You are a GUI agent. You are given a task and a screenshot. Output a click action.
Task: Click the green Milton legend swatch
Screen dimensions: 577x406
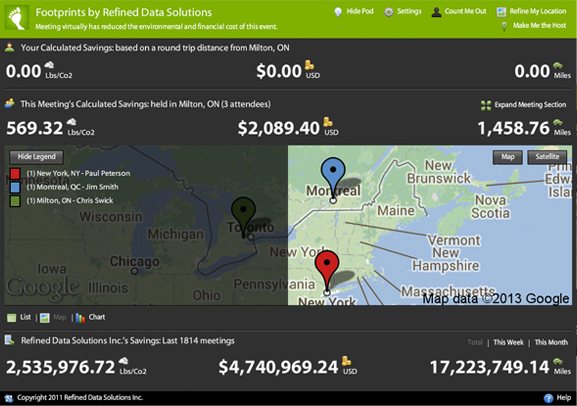tap(15, 201)
